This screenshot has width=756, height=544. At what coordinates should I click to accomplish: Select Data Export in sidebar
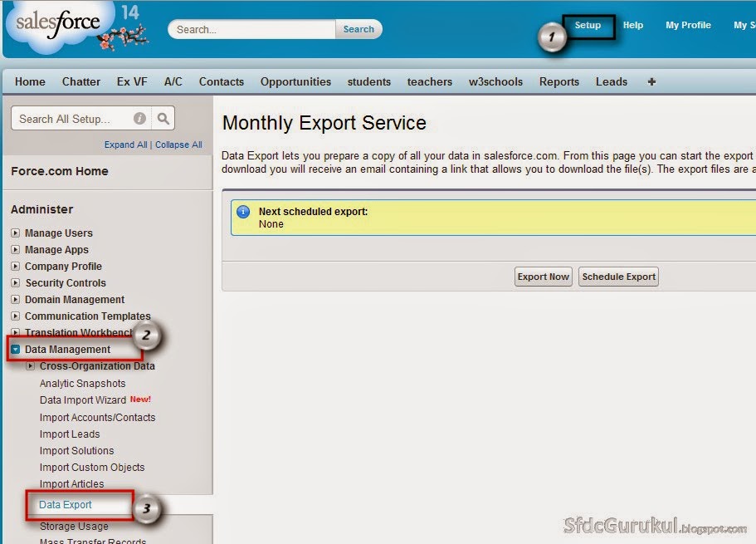(65, 504)
